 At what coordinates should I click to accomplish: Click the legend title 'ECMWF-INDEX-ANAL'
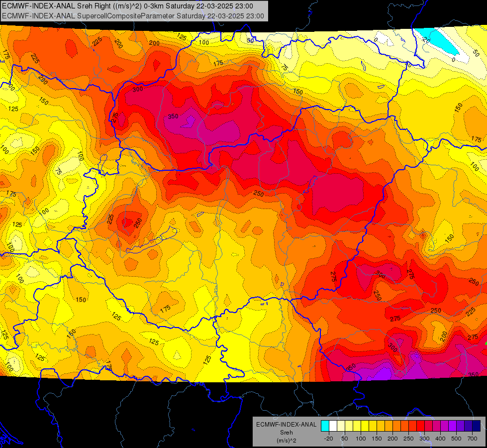[x=287, y=425]
